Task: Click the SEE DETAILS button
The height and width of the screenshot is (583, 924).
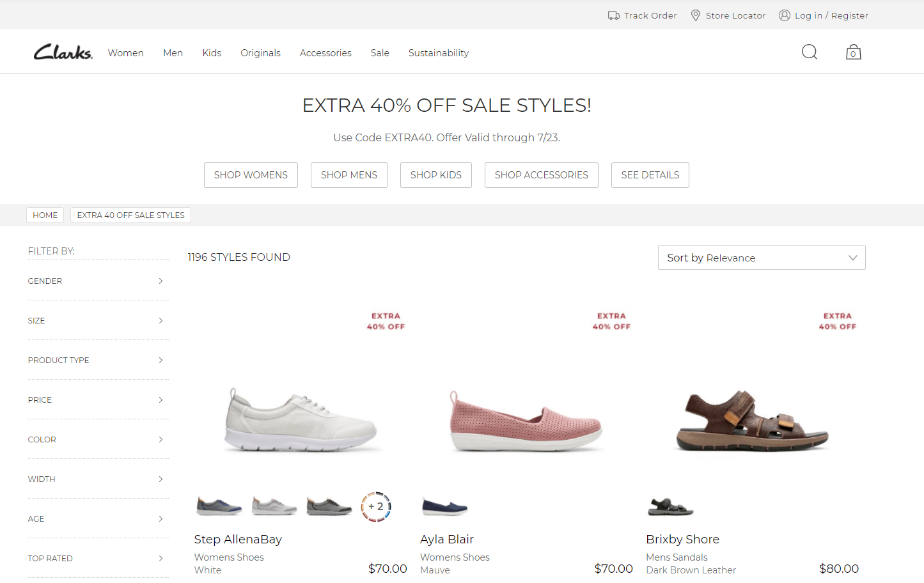Action: (650, 175)
